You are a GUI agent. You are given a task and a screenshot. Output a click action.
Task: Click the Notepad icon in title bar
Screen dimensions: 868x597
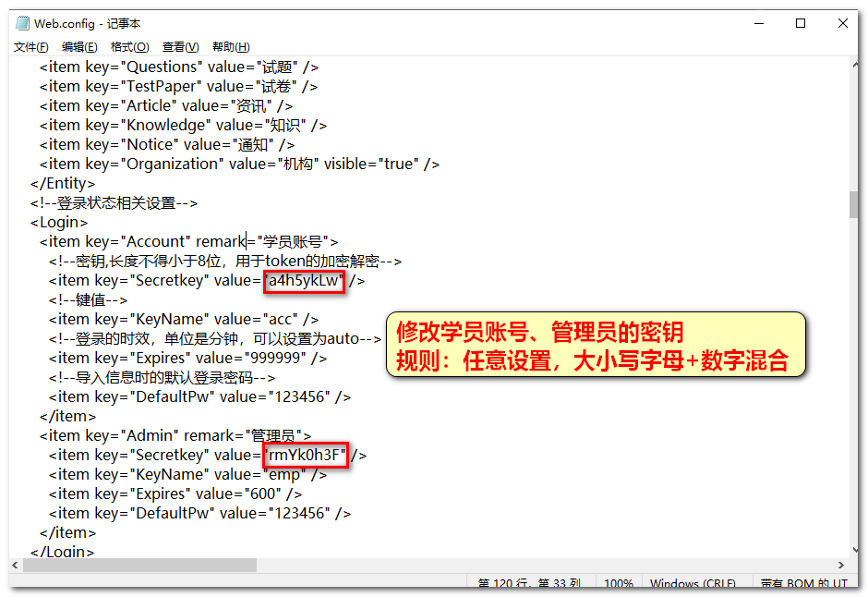click(22, 24)
